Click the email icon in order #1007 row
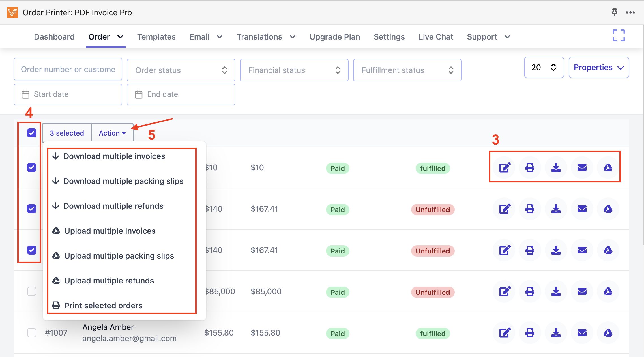 (x=582, y=333)
